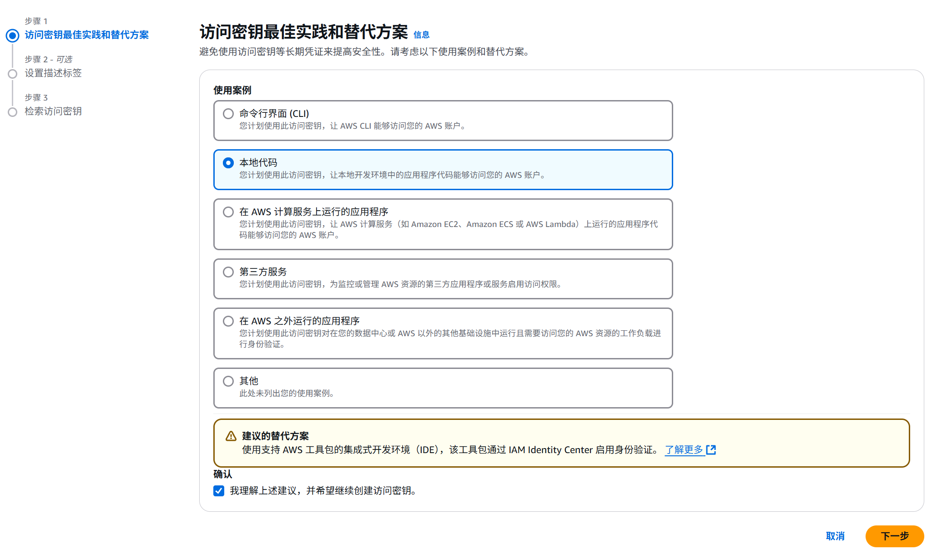The height and width of the screenshot is (560, 937).
Task: Choose the 第三方服务 radio option
Action: pyautogui.click(x=228, y=272)
